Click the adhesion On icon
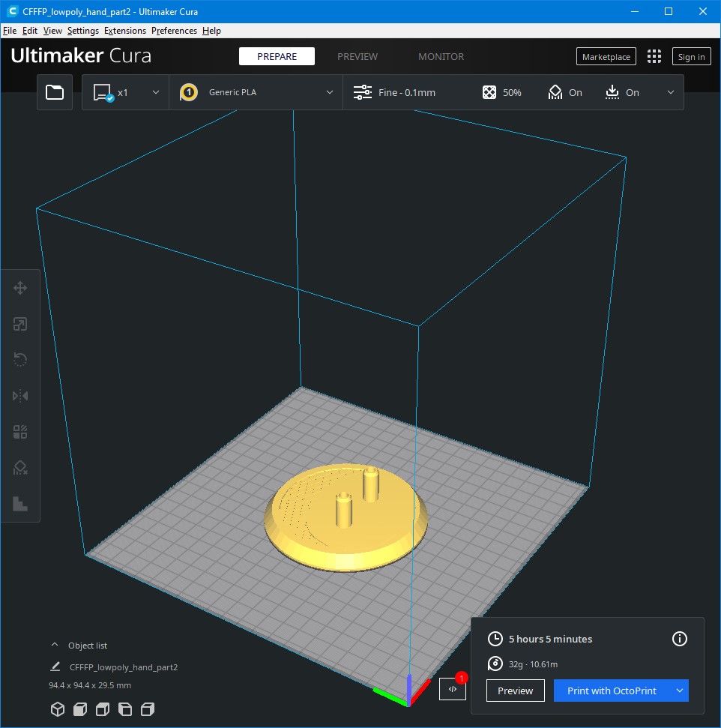The width and height of the screenshot is (721, 728). click(x=612, y=92)
